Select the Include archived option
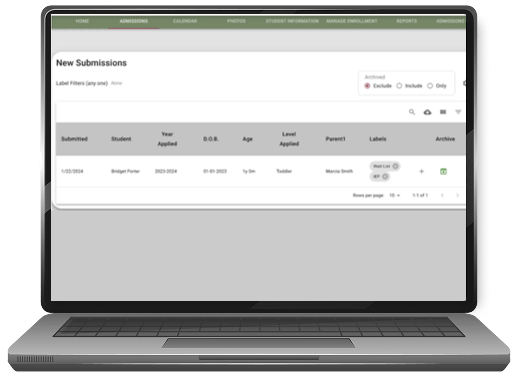518x377 pixels. click(x=399, y=86)
